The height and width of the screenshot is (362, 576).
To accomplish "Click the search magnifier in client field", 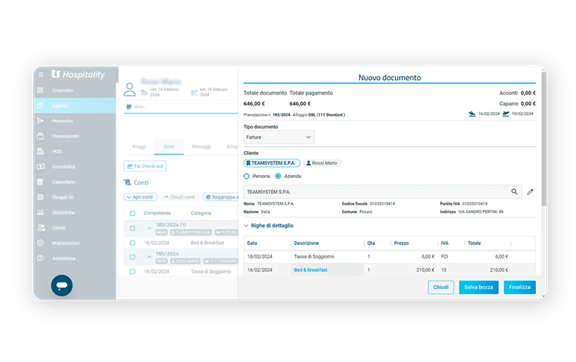I will pos(514,191).
